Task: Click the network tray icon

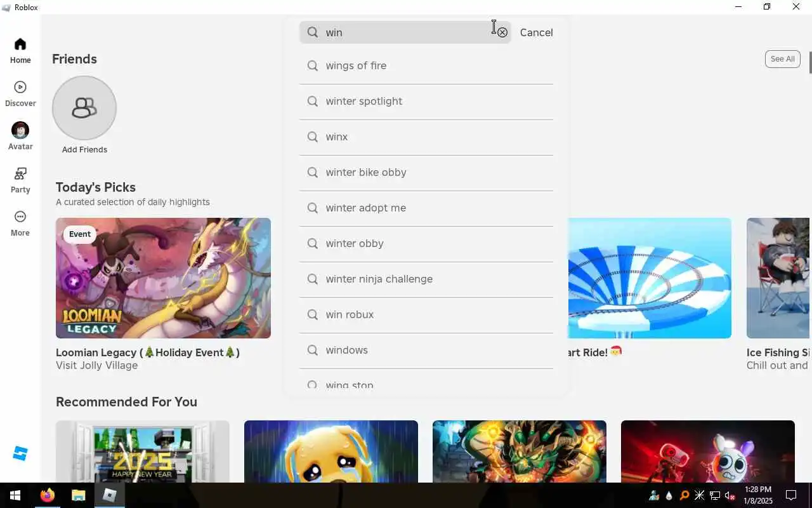Action: 714,495
